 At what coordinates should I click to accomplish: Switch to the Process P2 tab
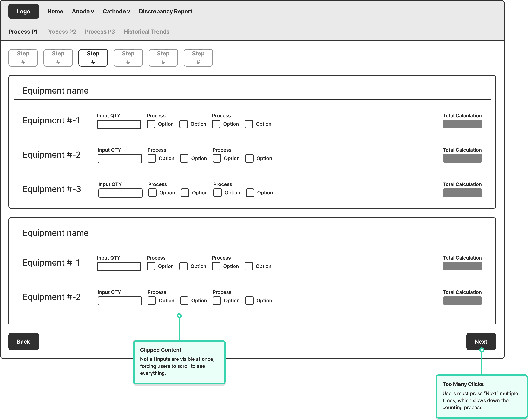click(61, 32)
